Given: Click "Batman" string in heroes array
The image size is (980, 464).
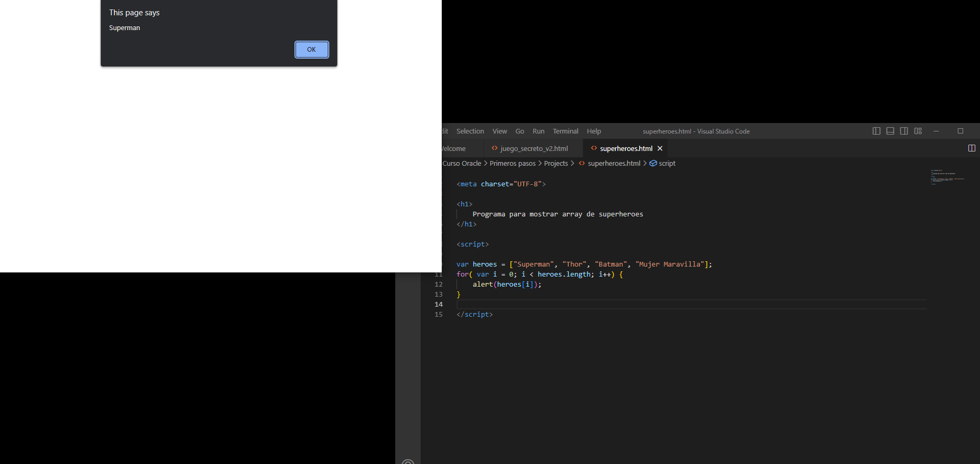Looking at the screenshot, I should (611, 264).
